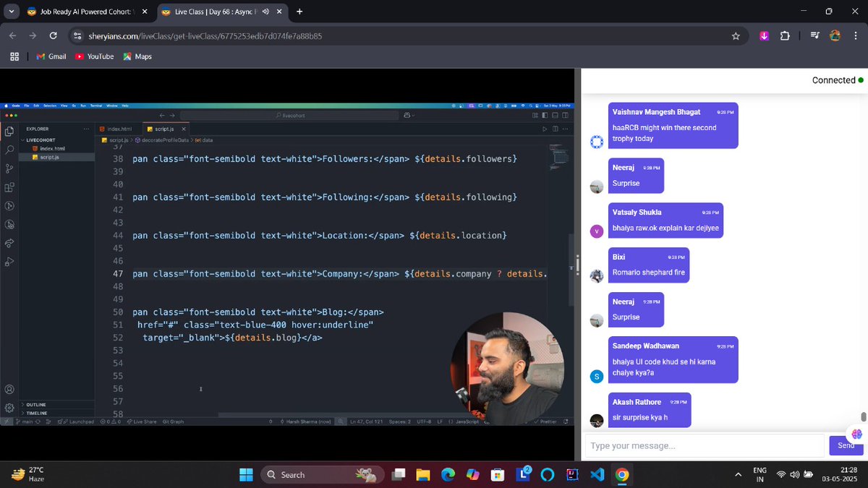Open the bookmarks apps grid icon
This screenshot has height=488, width=868.
[x=14, y=56]
